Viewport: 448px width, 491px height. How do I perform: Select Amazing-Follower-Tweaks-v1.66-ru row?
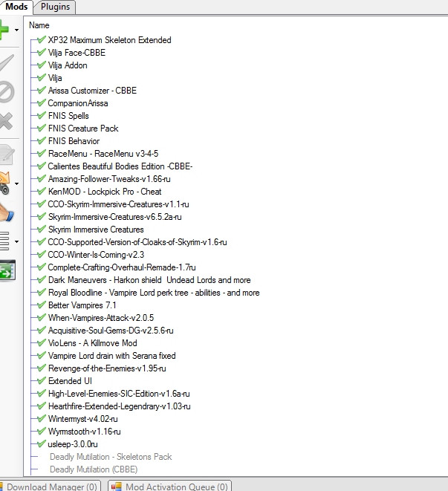click(109, 179)
